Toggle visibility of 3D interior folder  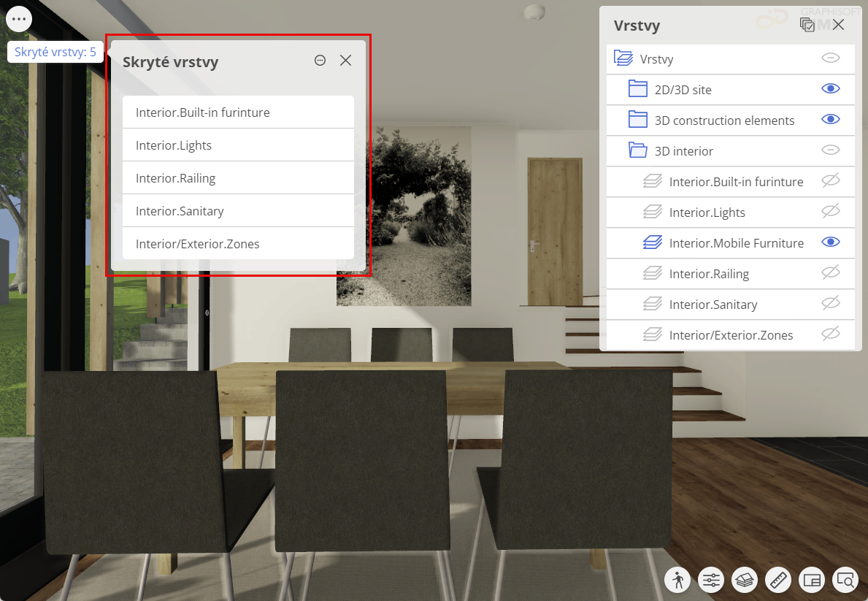pos(830,150)
